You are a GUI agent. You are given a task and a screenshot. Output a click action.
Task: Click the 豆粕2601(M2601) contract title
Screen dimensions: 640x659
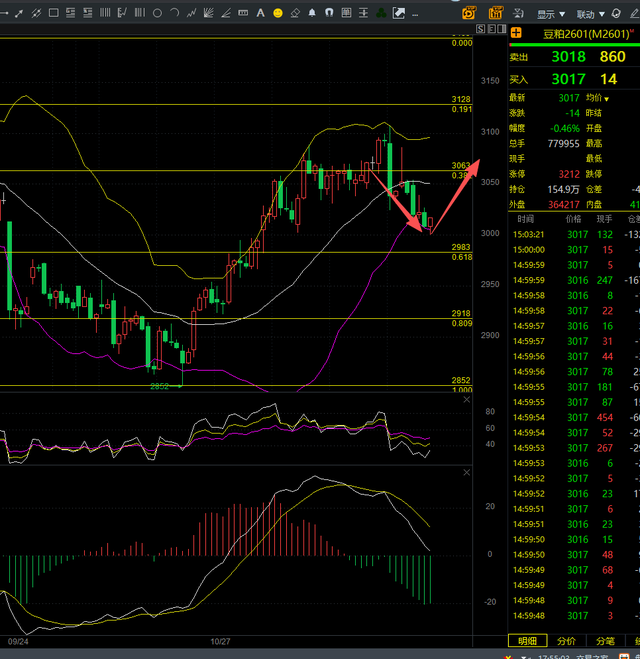pyautogui.click(x=586, y=34)
